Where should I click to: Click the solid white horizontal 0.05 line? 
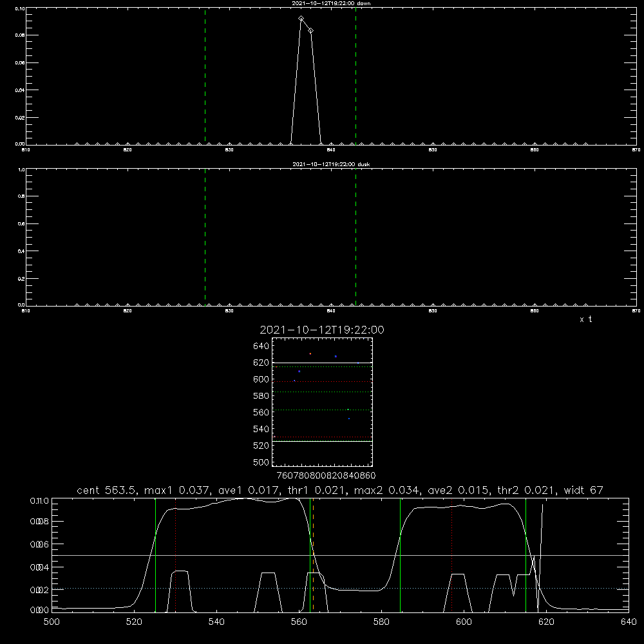tap(340, 555)
